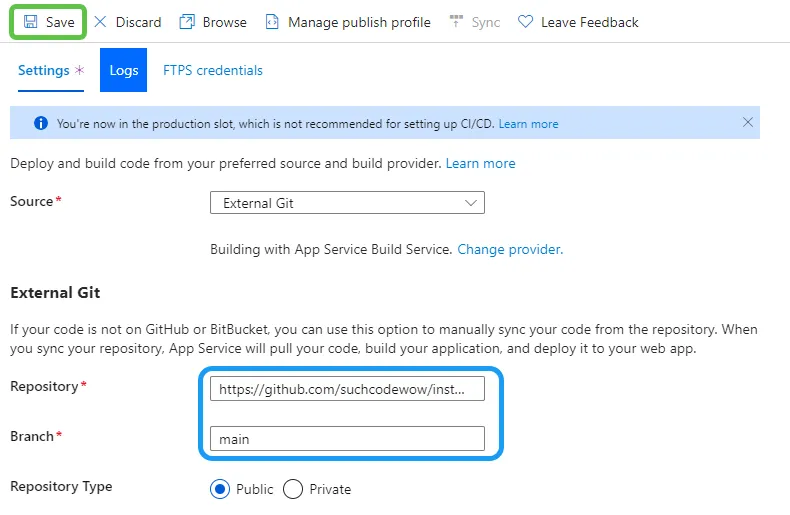This screenshot has width=790, height=515.
Task: Click the Browse external link icon
Action: click(x=187, y=22)
